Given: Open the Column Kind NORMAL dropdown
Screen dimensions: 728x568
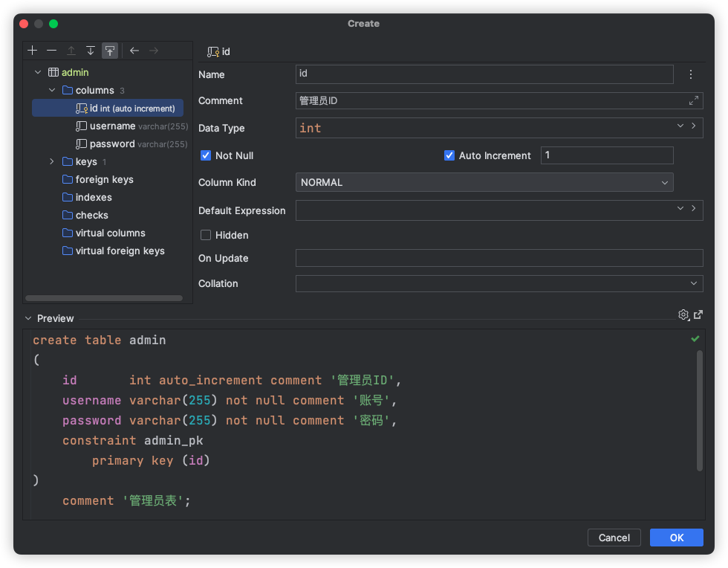Looking at the screenshot, I should point(484,182).
